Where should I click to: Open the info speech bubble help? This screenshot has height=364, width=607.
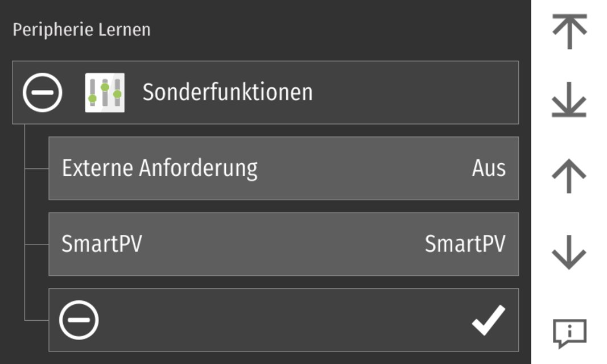coord(569,333)
